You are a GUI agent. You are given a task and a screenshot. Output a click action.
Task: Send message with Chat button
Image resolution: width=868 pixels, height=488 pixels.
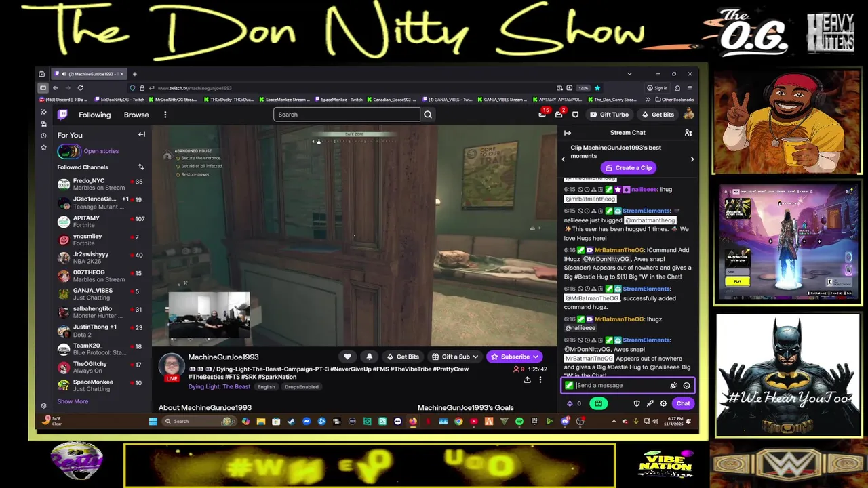tap(683, 403)
